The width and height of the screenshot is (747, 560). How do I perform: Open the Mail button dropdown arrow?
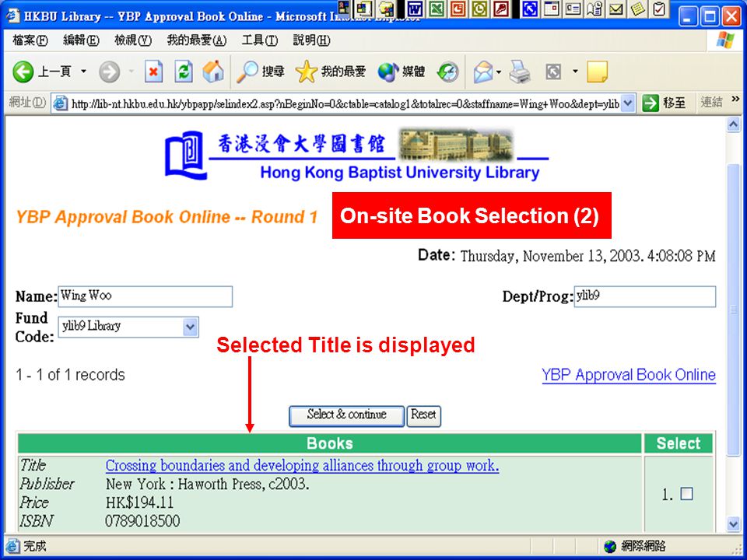pyautogui.click(x=498, y=72)
